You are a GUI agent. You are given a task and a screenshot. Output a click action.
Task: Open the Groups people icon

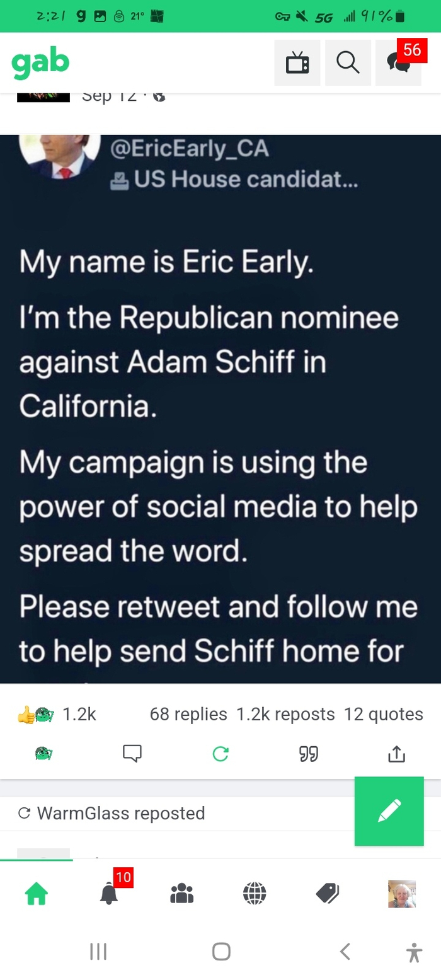pyautogui.click(x=182, y=893)
